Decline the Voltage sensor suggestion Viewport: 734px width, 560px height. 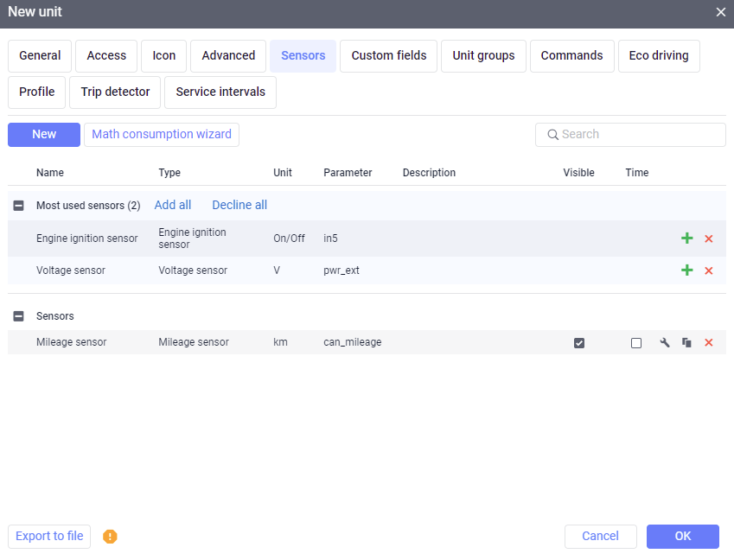[x=709, y=270]
